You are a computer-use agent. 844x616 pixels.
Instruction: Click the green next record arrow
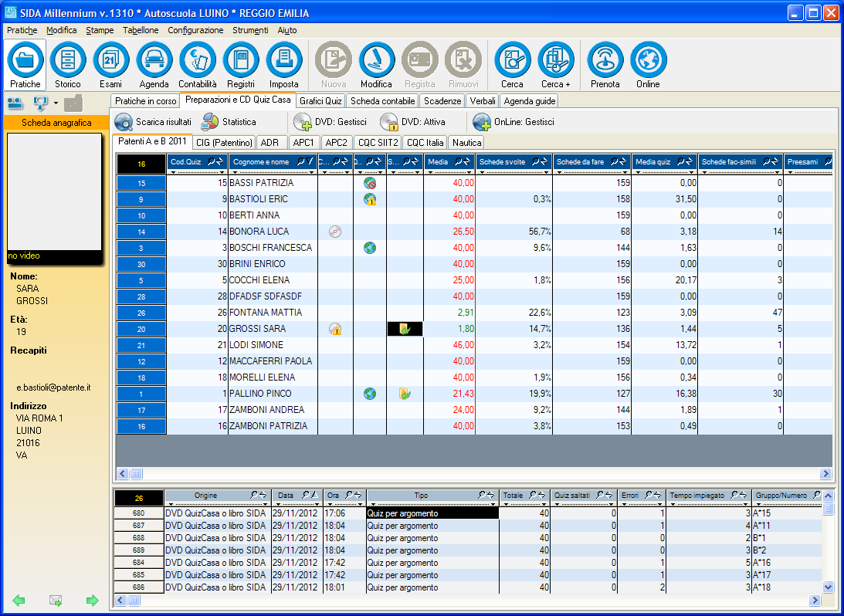[x=93, y=601]
